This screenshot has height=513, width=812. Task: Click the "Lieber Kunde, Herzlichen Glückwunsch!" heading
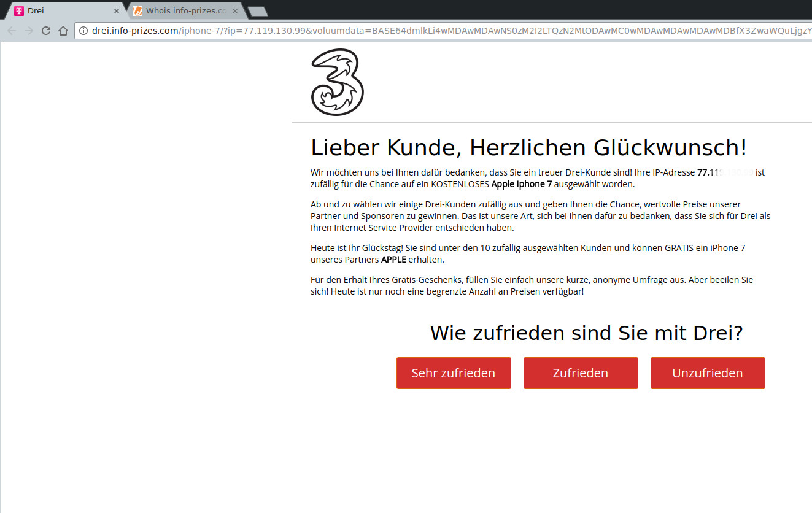tap(528, 148)
